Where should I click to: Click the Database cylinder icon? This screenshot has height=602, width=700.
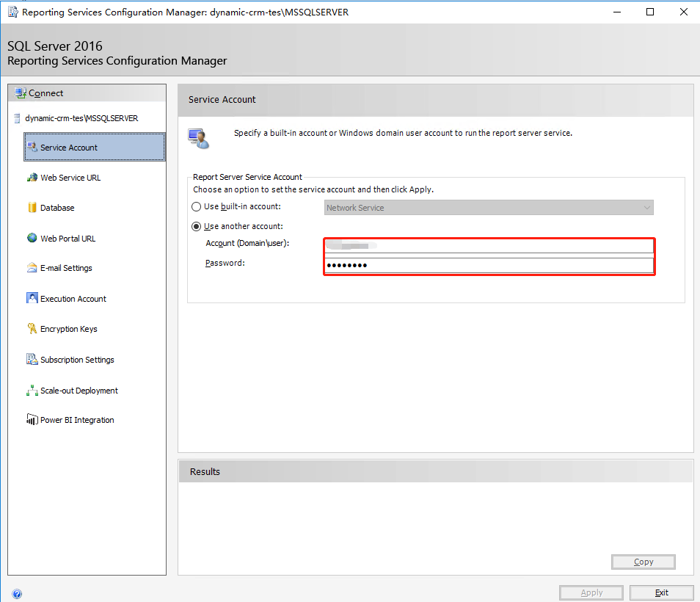pyautogui.click(x=32, y=207)
